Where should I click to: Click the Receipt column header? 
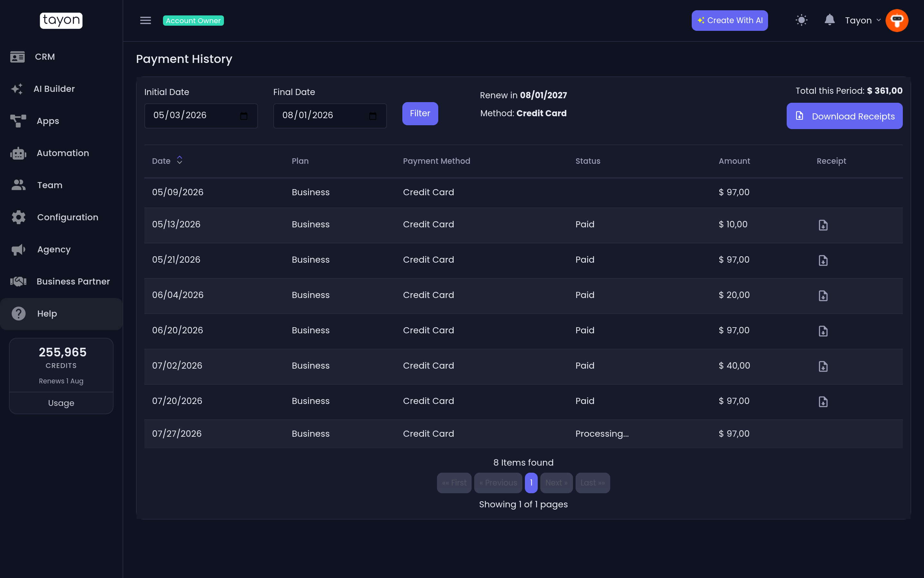tap(831, 161)
